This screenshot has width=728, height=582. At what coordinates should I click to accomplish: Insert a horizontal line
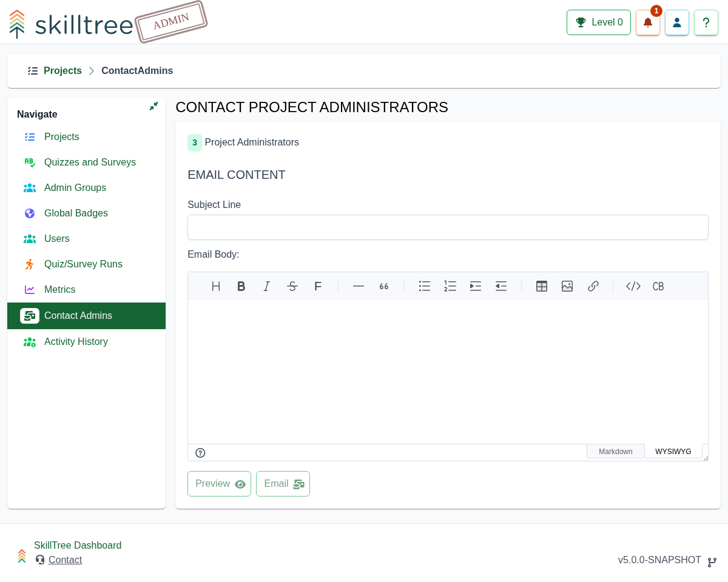click(359, 286)
